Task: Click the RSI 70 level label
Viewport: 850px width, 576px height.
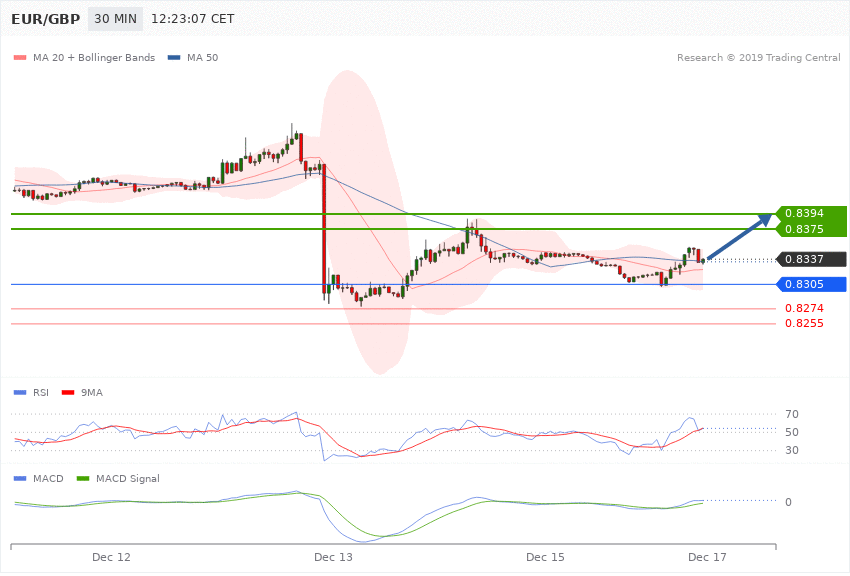Action: point(791,414)
